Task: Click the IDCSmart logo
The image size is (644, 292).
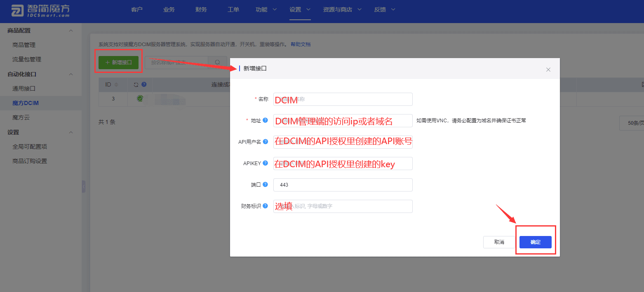Action: pyautogui.click(x=40, y=11)
